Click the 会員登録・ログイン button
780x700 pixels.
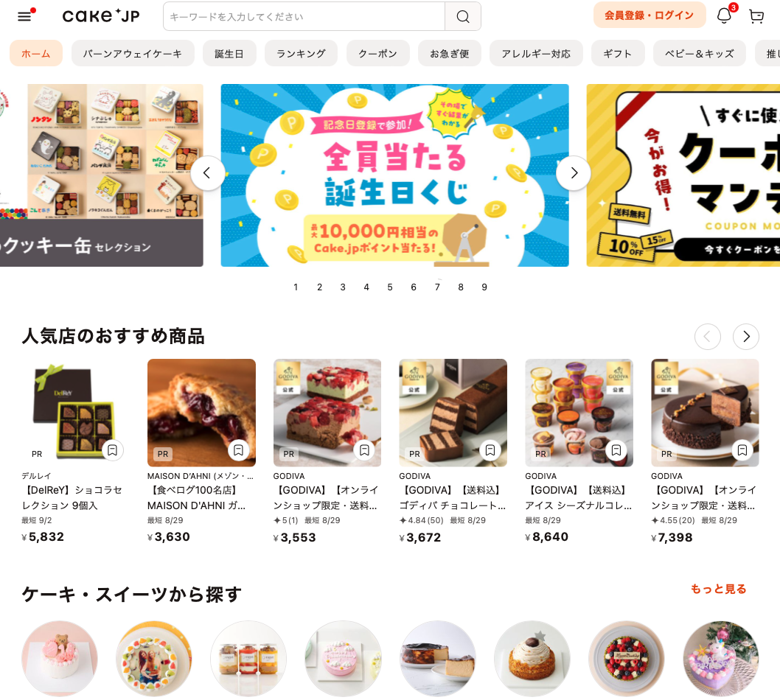650,15
